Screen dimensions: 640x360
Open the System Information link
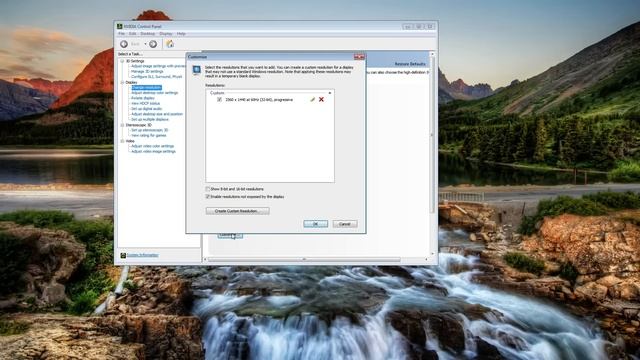click(x=142, y=255)
